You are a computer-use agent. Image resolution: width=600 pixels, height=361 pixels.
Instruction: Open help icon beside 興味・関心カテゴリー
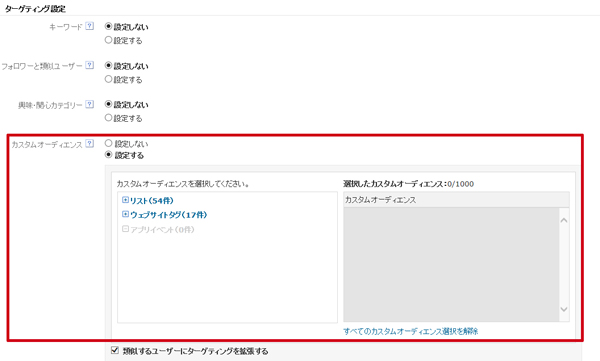pyautogui.click(x=90, y=104)
